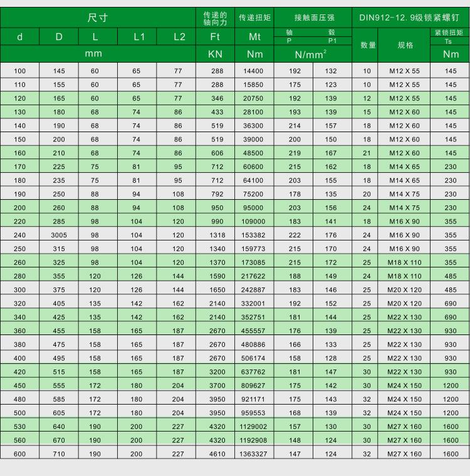Click torque value 15850

click(253, 85)
